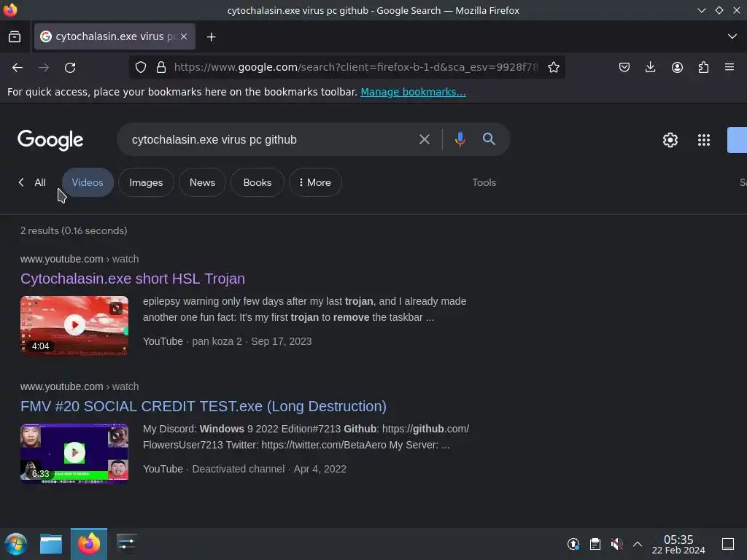This screenshot has height=560, width=747.
Task: Go back to the previous page
Action: 18,68
